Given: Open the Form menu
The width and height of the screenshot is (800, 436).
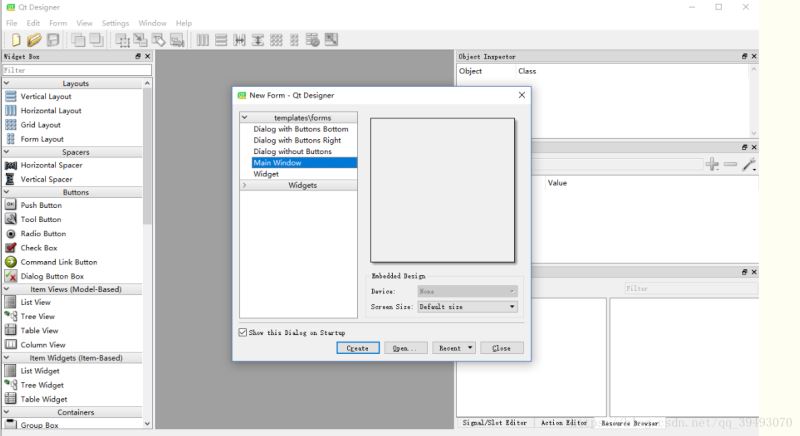Looking at the screenshot, I should [58, 23].
